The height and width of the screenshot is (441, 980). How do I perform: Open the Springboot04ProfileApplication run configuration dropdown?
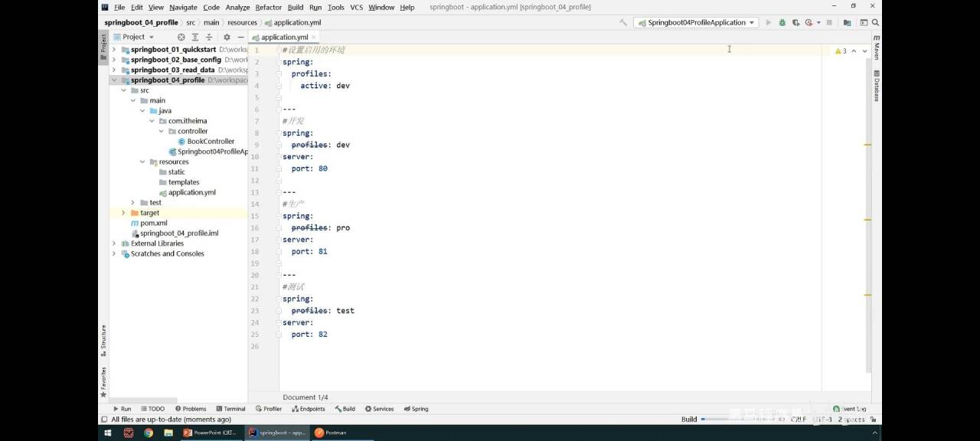696,23
